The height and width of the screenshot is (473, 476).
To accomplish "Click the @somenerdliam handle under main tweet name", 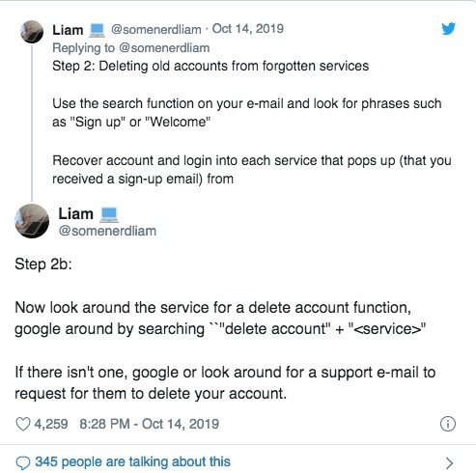I will tap(107, 231).
